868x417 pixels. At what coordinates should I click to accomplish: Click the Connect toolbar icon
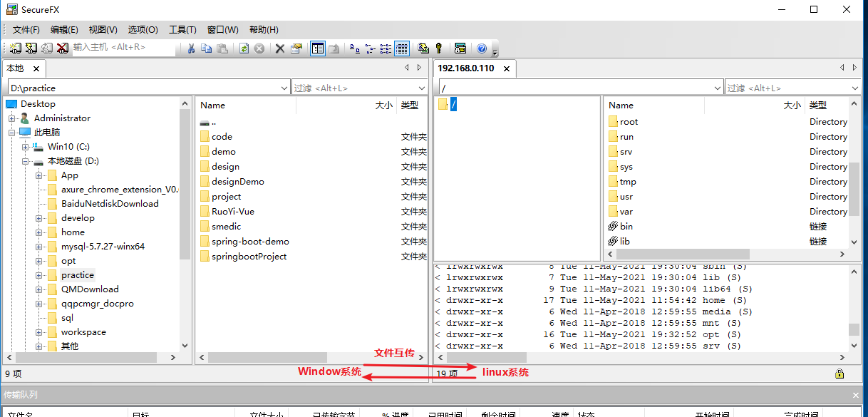16,48
